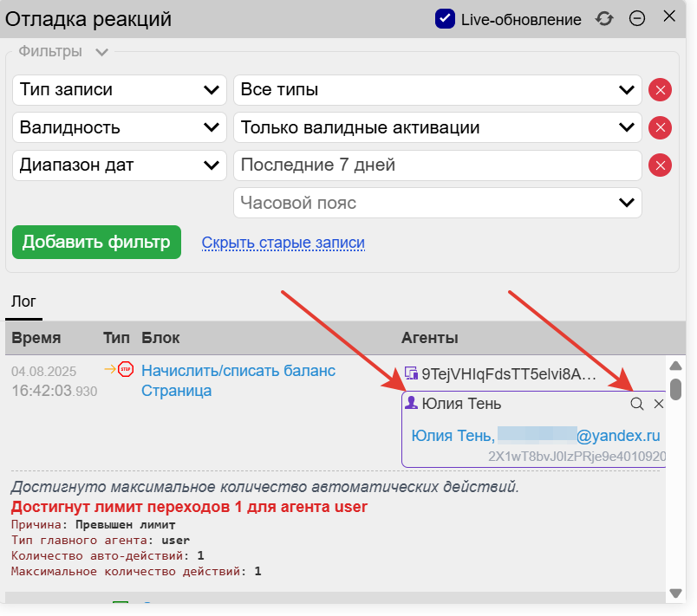This screenshot has width=697, height=616.
Task: Click the log date 04.08.2025
Action: pyautogui.click(x=43, y=372)
